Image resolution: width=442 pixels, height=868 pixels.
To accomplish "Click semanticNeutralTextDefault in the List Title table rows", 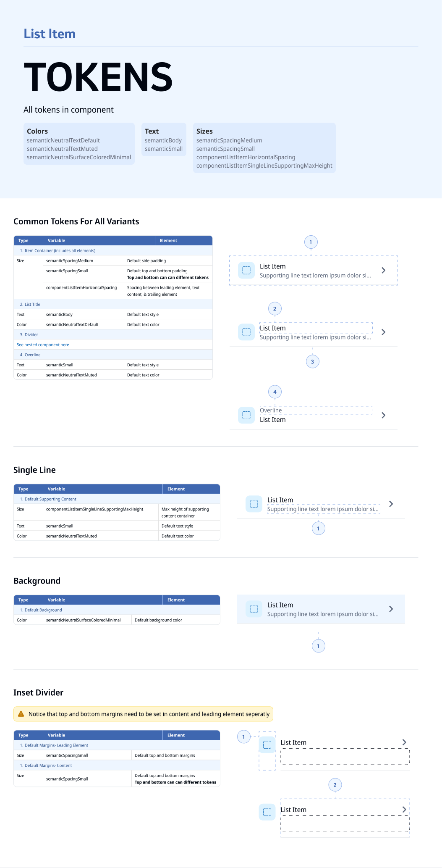I will click(72, 324).
